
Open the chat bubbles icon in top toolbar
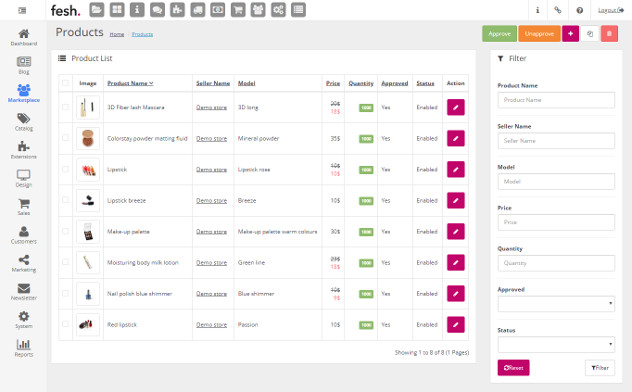point(157,10)
